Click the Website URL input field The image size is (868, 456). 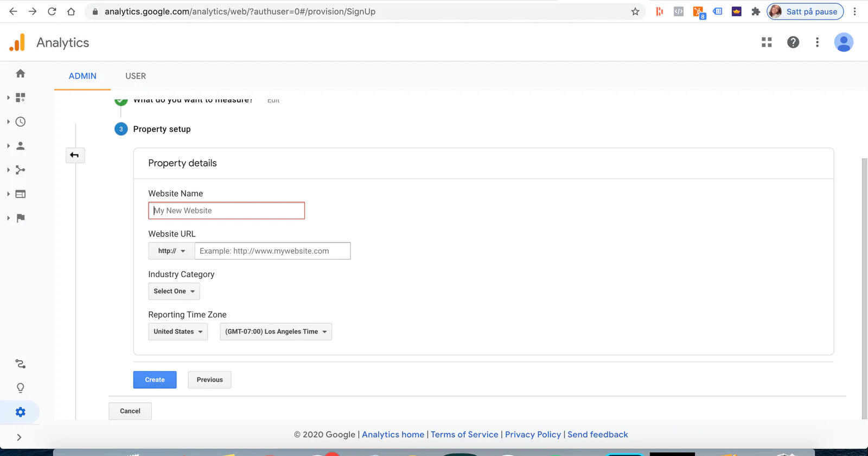click(272, 251)
